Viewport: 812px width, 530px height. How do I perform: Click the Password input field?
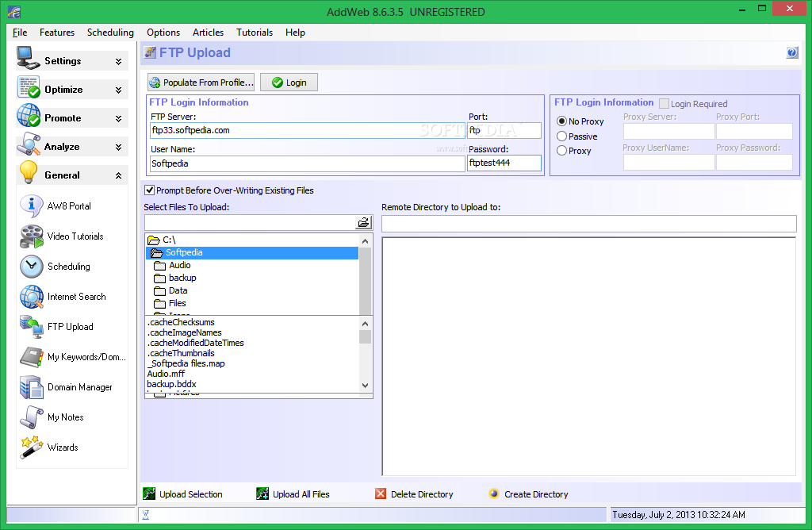tap(504, 163)
